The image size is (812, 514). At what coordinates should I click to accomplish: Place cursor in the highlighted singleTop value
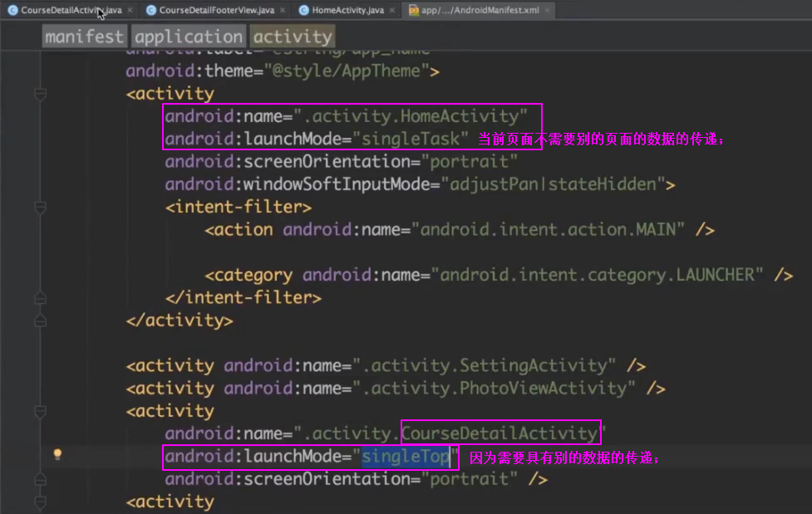tap(405, 456)
